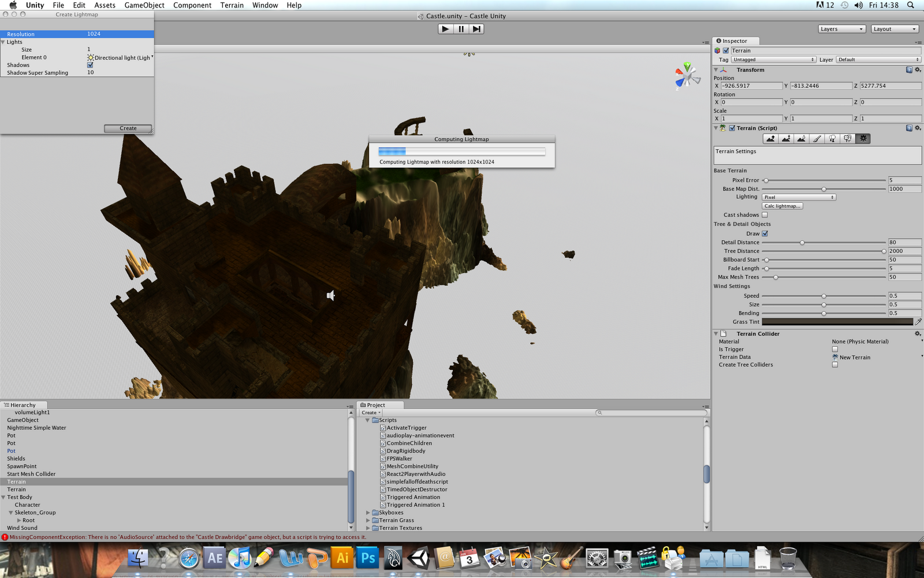The width and height of the screenshot is (924, 578).
Task: Adjust the Detail Distance slider
Action: tap(824, 243)
